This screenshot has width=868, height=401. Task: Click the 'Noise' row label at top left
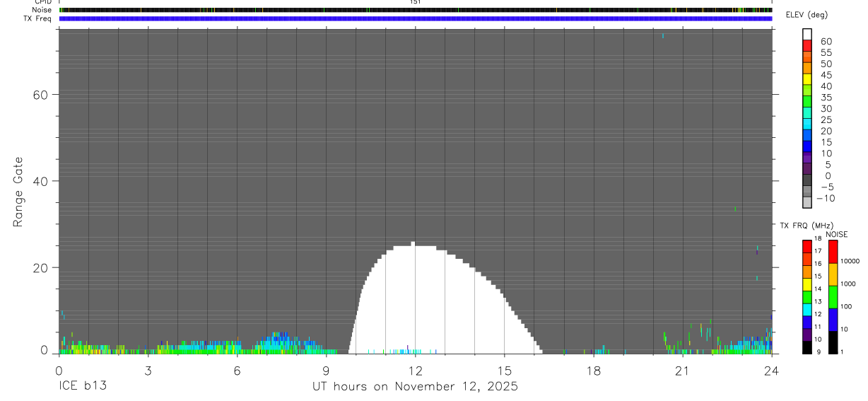(x=42, y=10)
